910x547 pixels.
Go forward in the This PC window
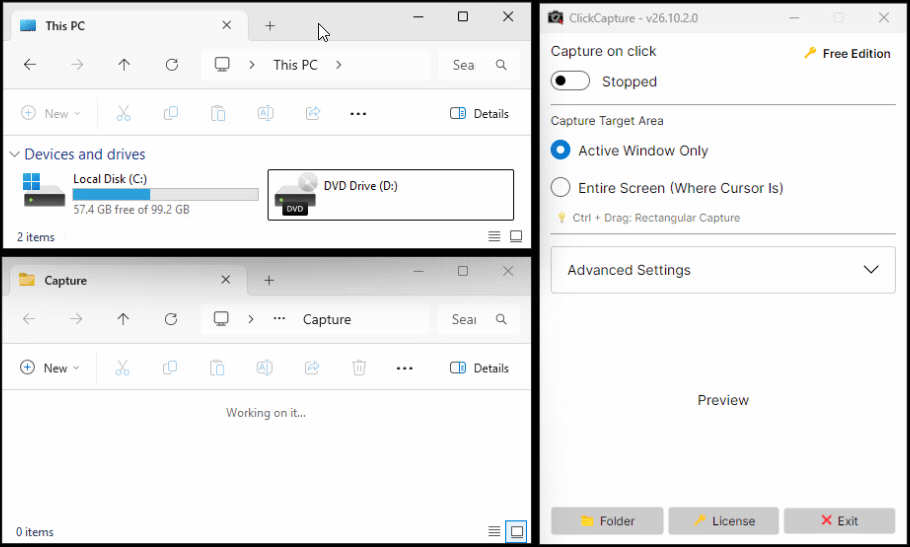(x=77, y=64)
